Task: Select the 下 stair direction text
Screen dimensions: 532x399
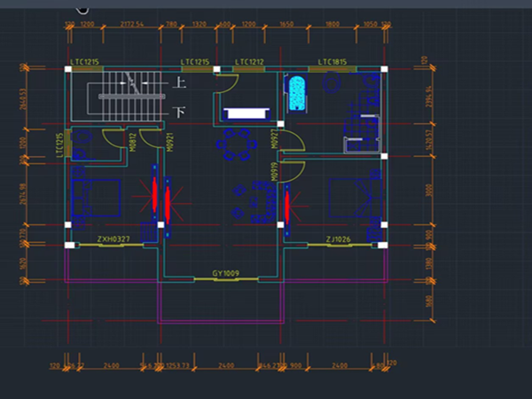Action: coord(178,112)
